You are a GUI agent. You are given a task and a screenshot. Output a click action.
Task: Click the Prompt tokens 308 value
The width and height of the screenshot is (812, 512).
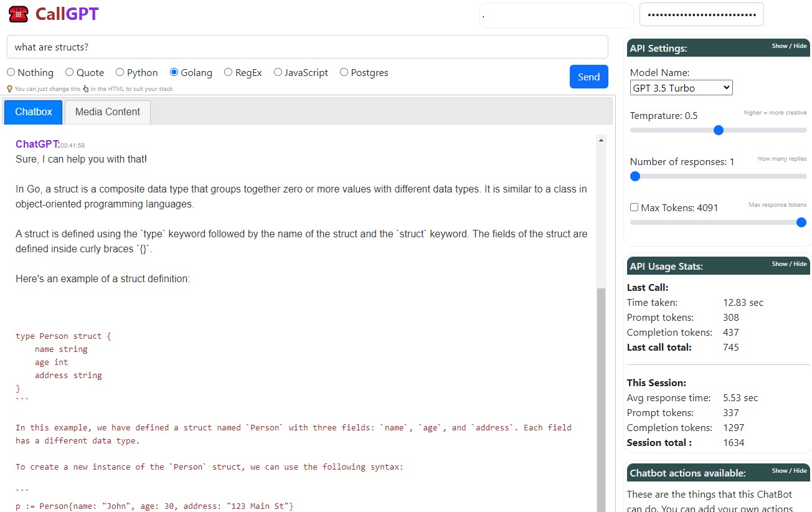click(x=731, y=318)
